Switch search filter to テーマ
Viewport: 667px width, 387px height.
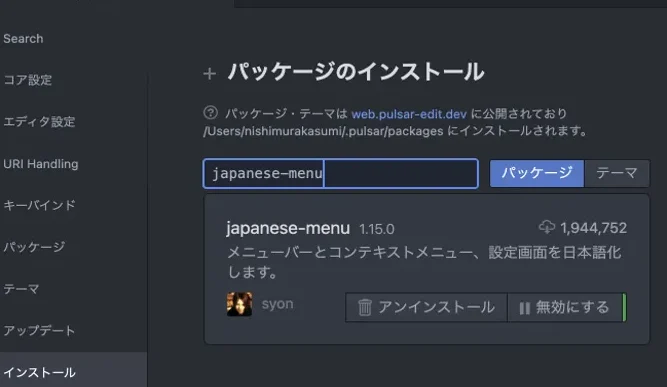[617, 173]
